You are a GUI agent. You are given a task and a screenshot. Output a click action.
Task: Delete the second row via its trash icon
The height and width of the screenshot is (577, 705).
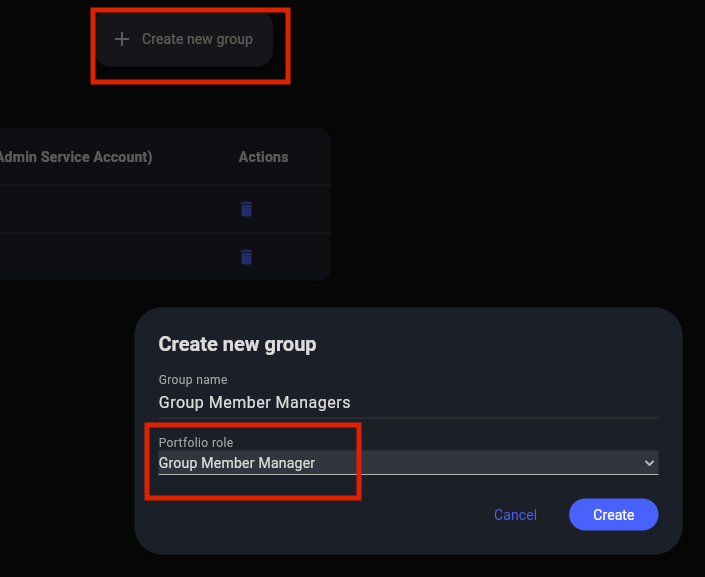(246, 257)
